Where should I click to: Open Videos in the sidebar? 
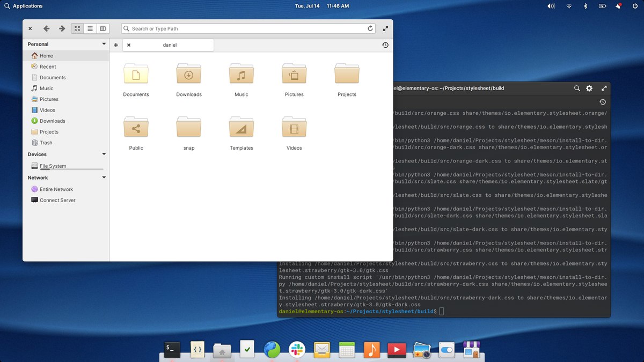tap(66, 110)
